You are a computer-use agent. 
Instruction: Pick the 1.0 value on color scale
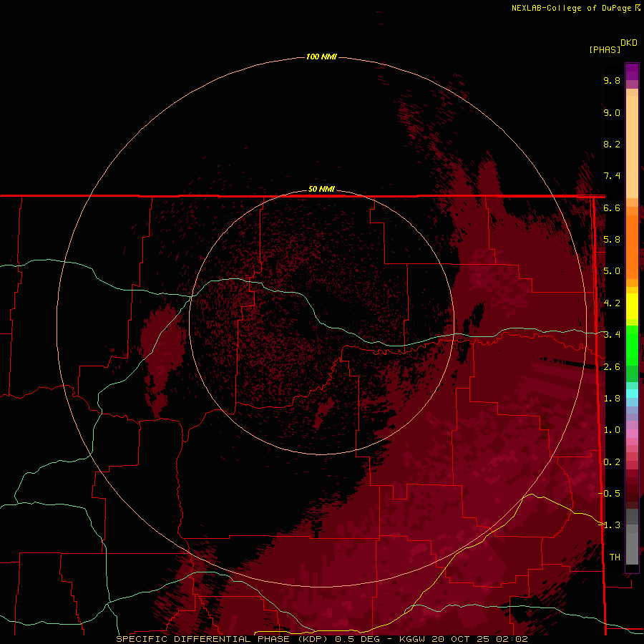tap(612, 430)
